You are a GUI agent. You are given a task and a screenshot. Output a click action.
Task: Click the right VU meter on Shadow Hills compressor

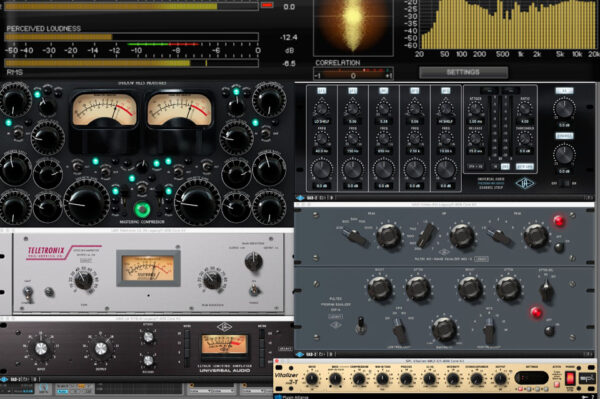(179, 110)
